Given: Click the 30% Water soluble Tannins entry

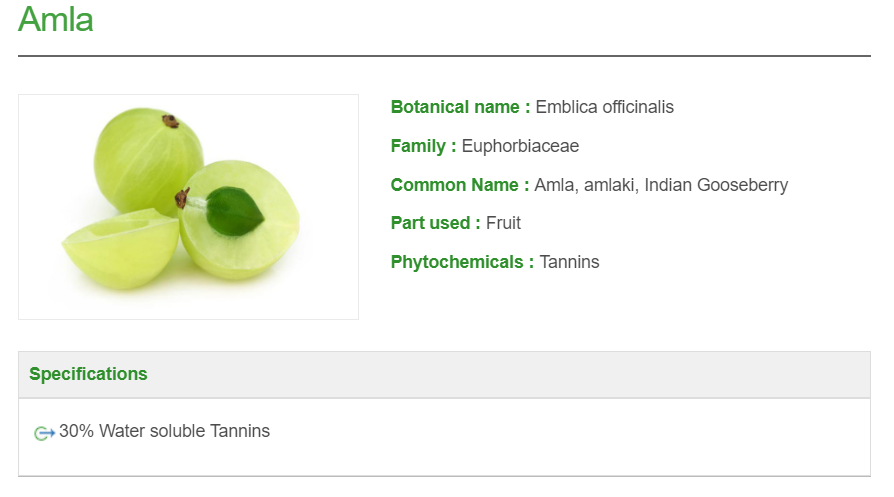Looking at the screenshot, I should click(x=164, y=431).
